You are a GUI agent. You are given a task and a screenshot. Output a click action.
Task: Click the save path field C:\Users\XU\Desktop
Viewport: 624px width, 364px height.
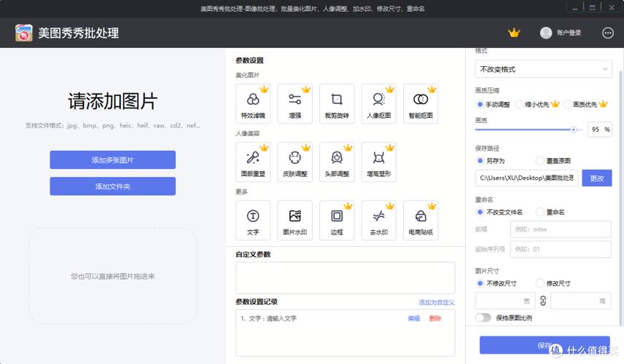pyautogui.click(x=526, y=178)
